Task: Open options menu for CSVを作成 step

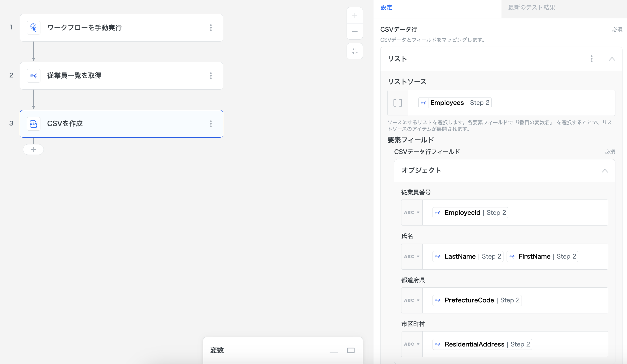Action: (211, 124)
